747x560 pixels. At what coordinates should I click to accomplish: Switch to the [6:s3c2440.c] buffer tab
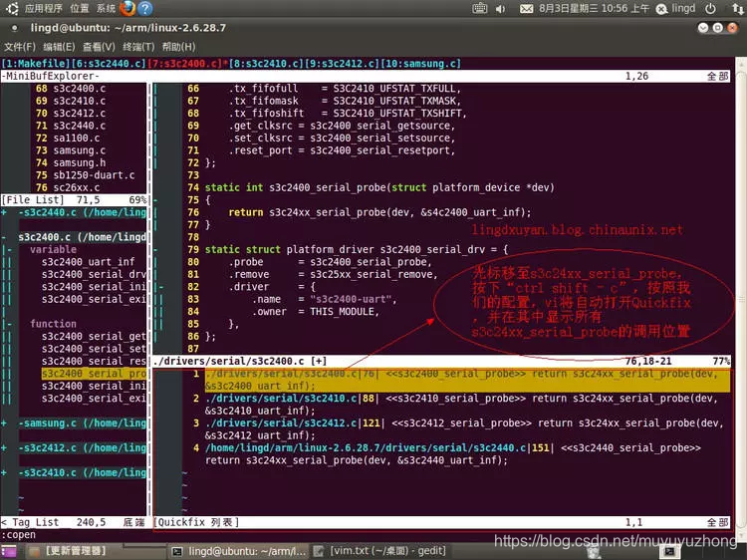[x=109, y=64]
